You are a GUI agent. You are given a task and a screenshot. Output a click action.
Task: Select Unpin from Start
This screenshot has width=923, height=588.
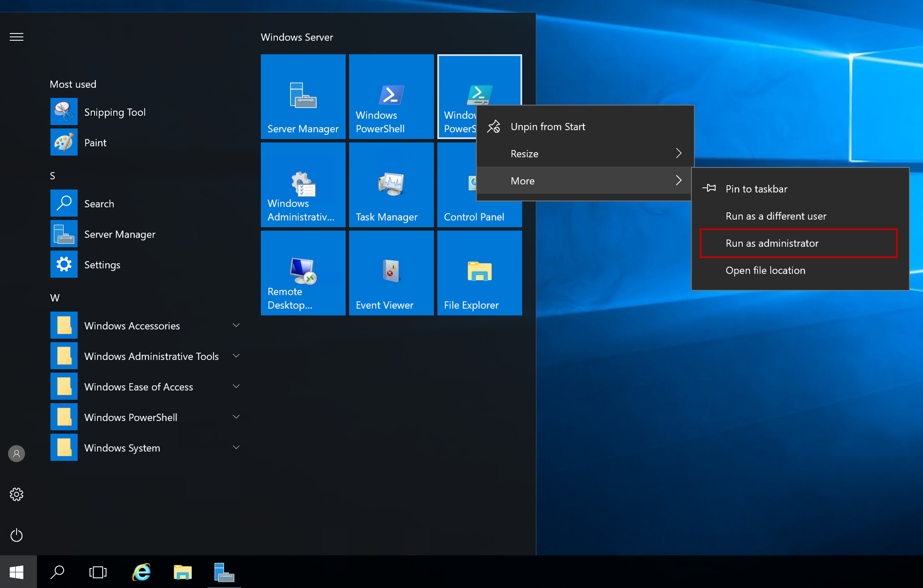click(x=547, y=127)
